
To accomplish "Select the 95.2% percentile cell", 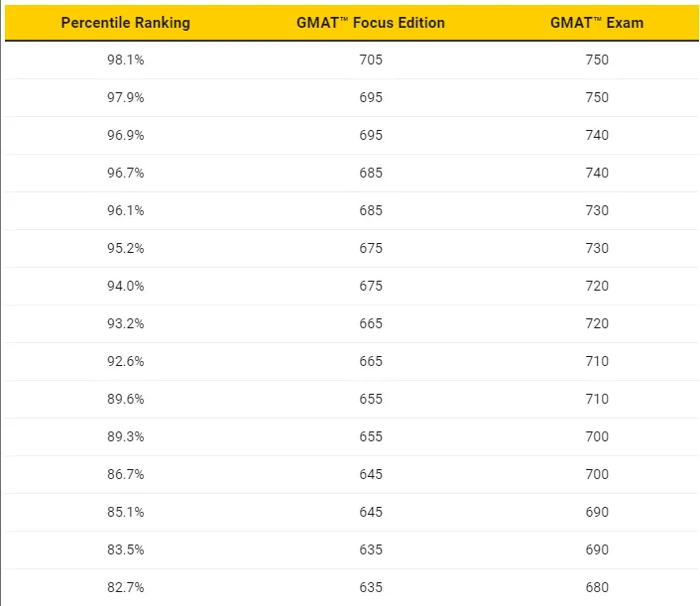I will pos(126,248).
